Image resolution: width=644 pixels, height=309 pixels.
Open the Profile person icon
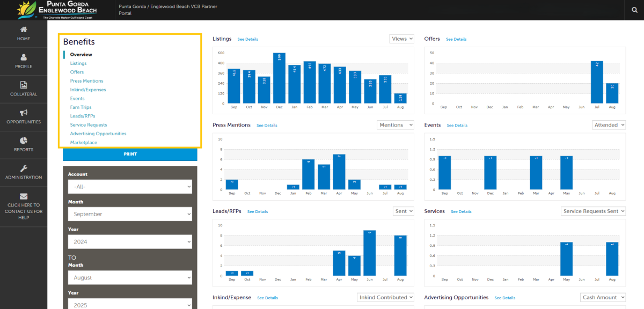pyautogui.click(x=24, y=57)
